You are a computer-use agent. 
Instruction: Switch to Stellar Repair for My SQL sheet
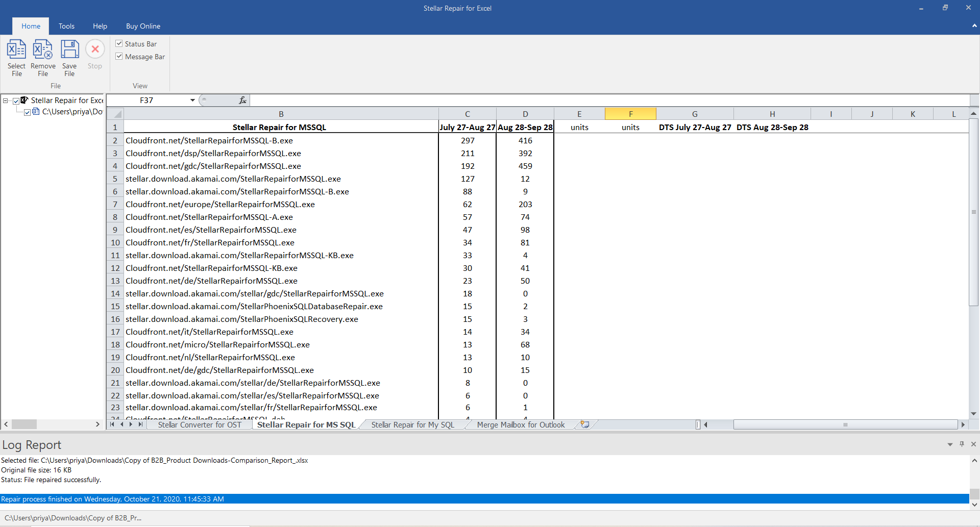pos(412,424)
